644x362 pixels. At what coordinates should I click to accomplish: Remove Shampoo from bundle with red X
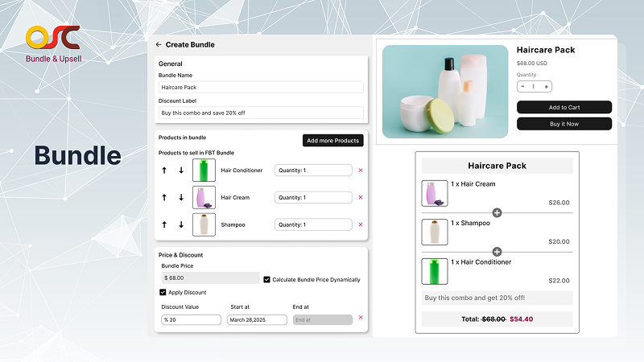click(361, 224)
